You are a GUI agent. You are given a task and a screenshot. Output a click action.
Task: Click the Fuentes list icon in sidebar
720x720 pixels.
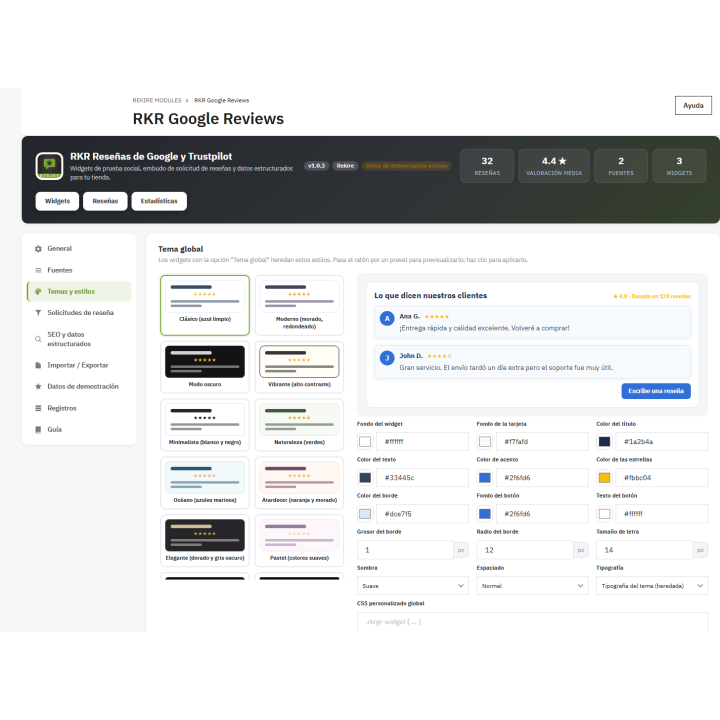coord(38,270)
